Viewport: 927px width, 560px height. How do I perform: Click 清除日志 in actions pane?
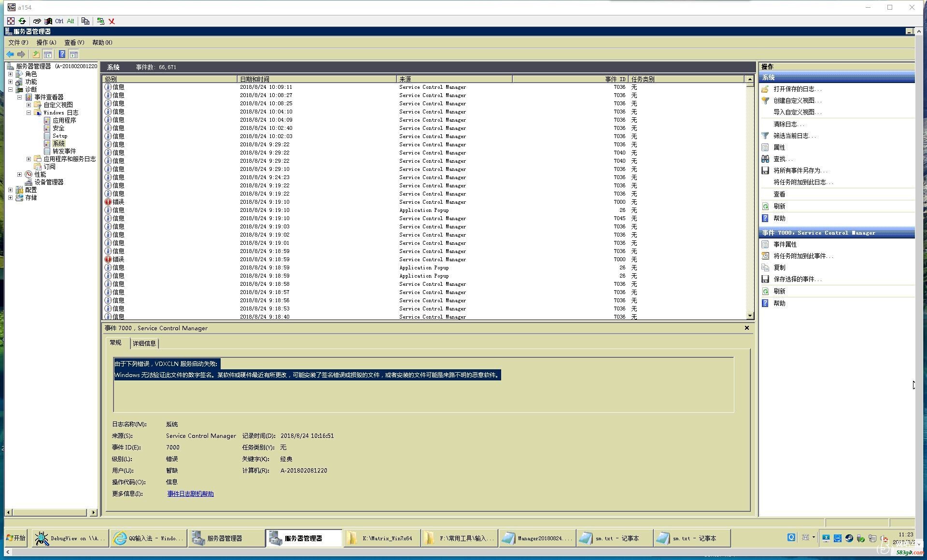click(785, 124)
